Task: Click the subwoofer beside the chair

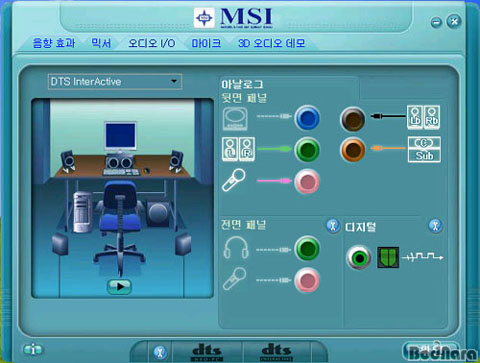Action: pos(158,213)
